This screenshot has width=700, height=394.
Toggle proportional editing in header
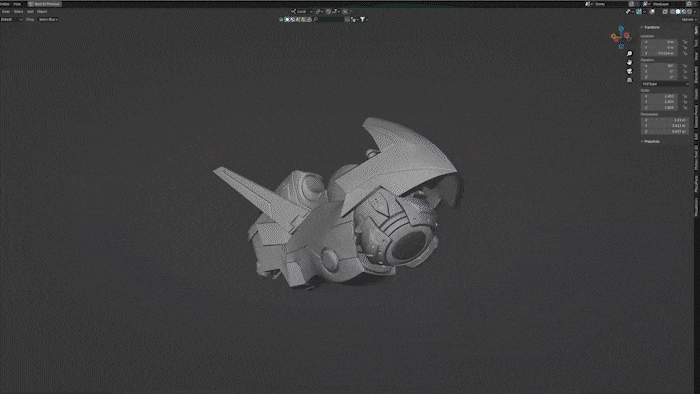(x=345, y=12)
